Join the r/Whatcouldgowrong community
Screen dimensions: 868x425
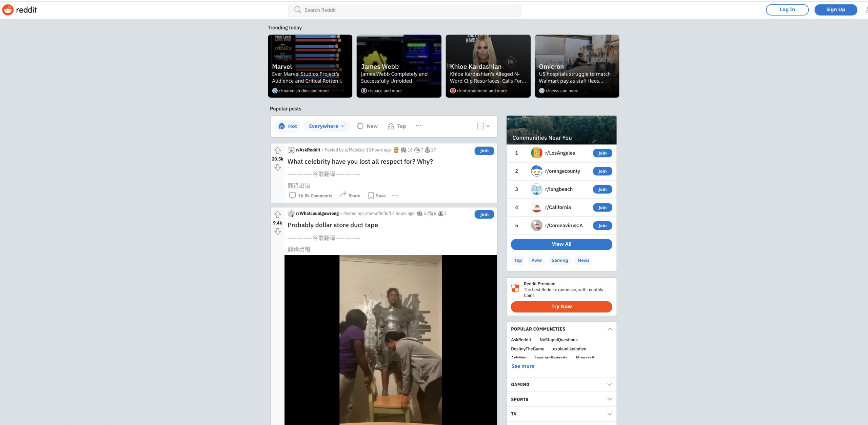pos(484,215)
